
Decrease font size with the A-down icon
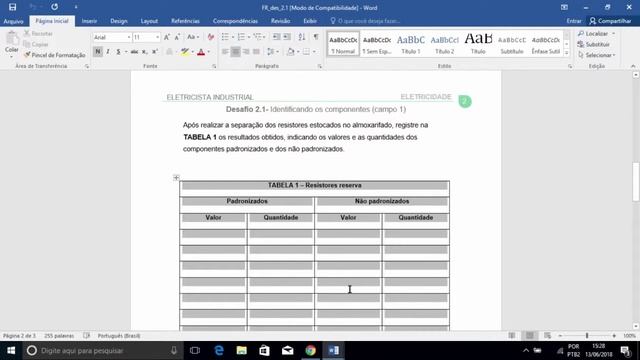coord(177,37)
